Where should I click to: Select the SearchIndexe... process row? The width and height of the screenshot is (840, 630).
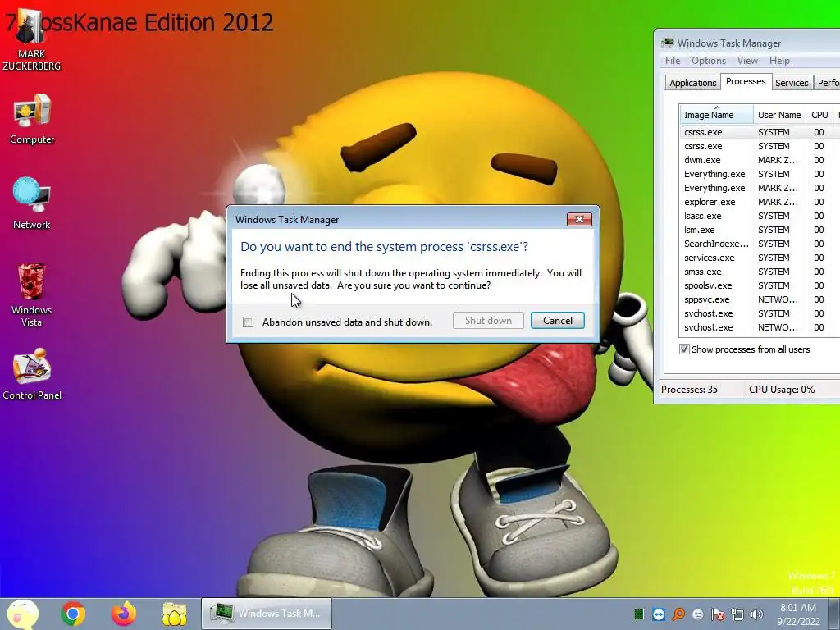click(x=760, y=243)
